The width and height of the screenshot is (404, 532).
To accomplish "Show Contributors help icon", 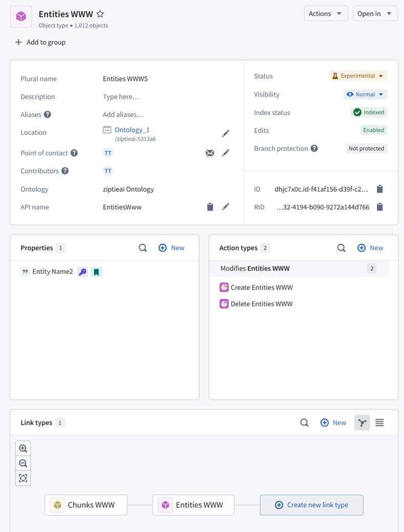I will click(x=65, y=171).
